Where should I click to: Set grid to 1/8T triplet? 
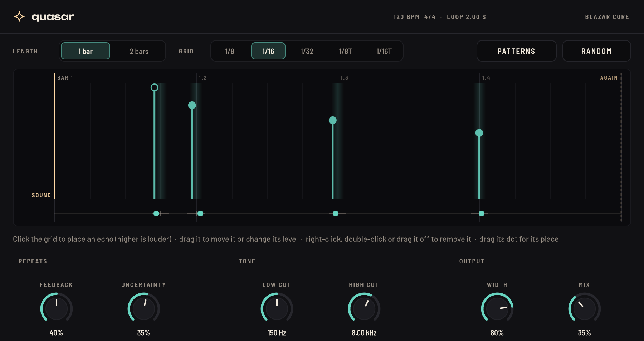[346, 51]
